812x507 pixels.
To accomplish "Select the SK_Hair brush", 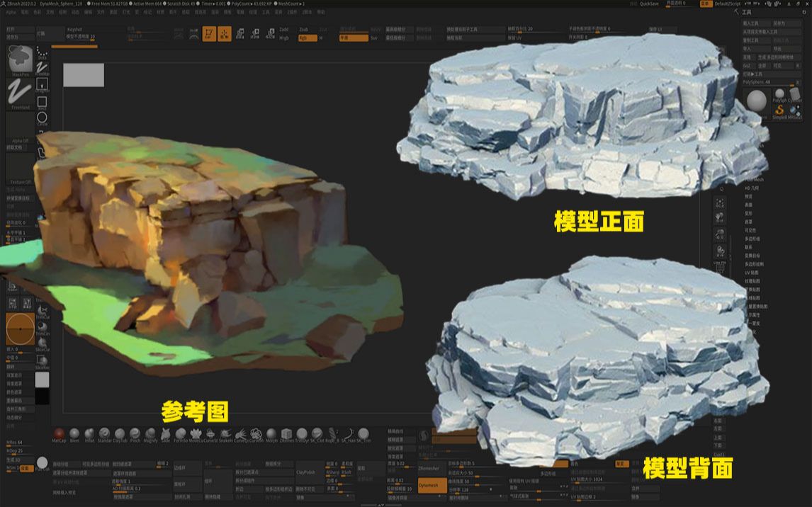I will (347, 433).
